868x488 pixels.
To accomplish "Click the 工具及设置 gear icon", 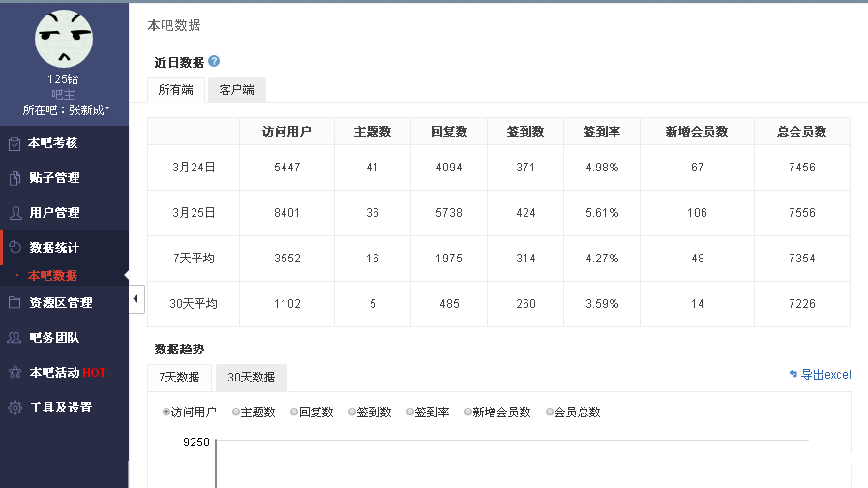I will pyautogui.click(x=15, y=408).
